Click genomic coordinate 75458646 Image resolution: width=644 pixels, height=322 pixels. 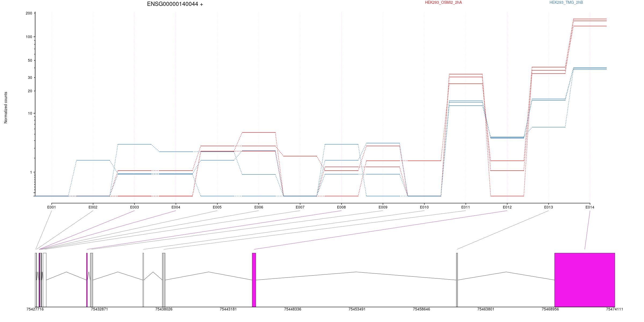point(422,309)
